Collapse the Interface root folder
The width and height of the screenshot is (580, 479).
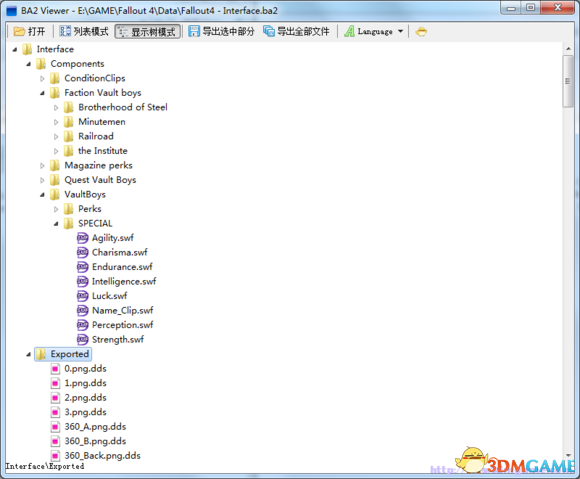pyautogui.click(x=15, y=49)
